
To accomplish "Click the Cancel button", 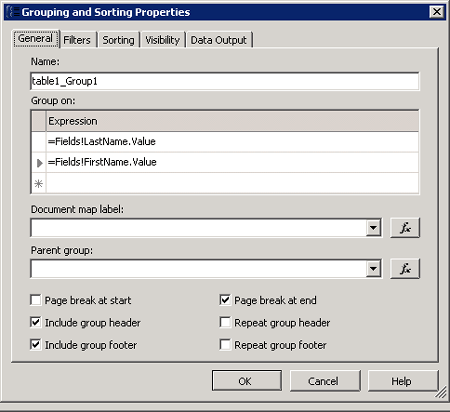I will [x=325, y=381].
